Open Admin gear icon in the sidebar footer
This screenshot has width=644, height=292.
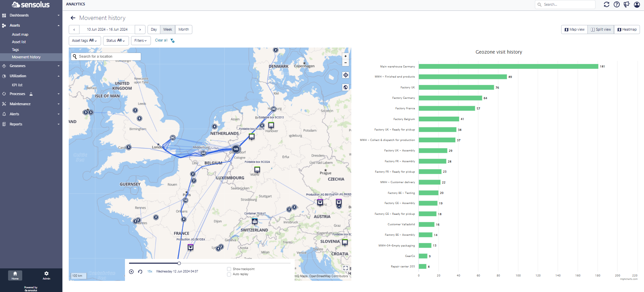[x=46, y=275]
